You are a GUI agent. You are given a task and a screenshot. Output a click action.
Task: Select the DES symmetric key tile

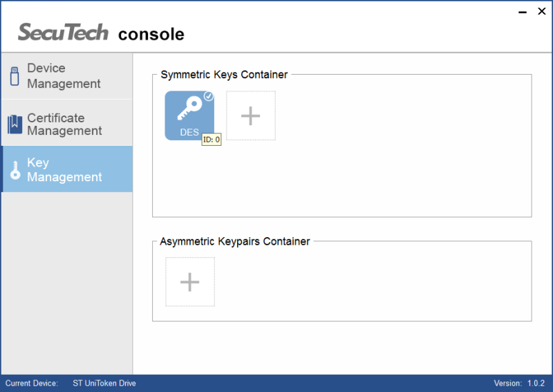click(189, 115)
